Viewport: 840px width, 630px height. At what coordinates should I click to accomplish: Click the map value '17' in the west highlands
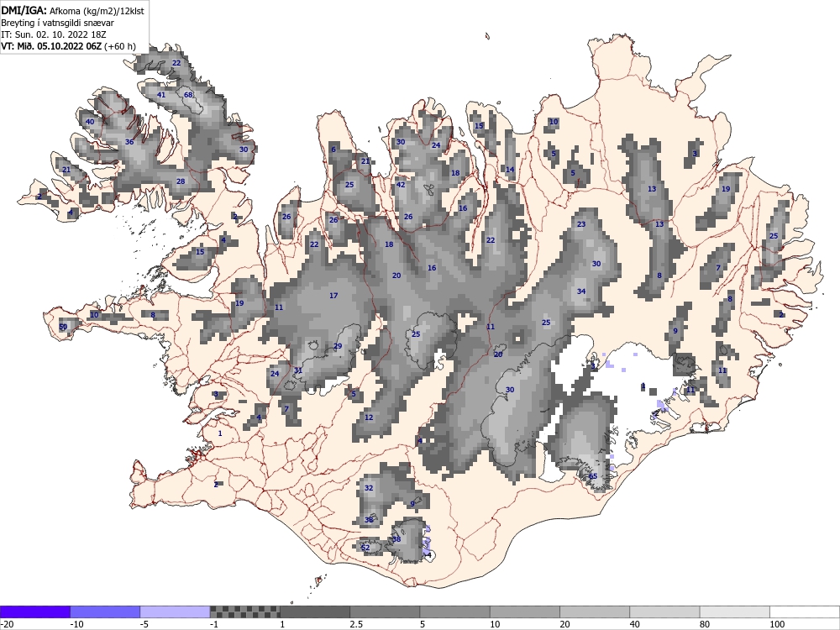click(333, 296)
